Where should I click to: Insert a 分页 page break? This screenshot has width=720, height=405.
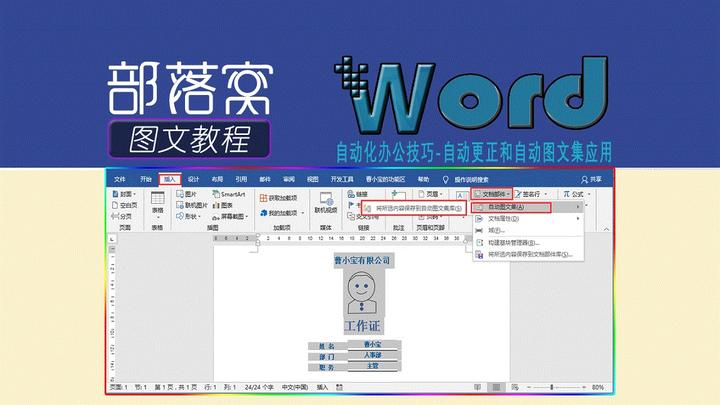[122, 216]
